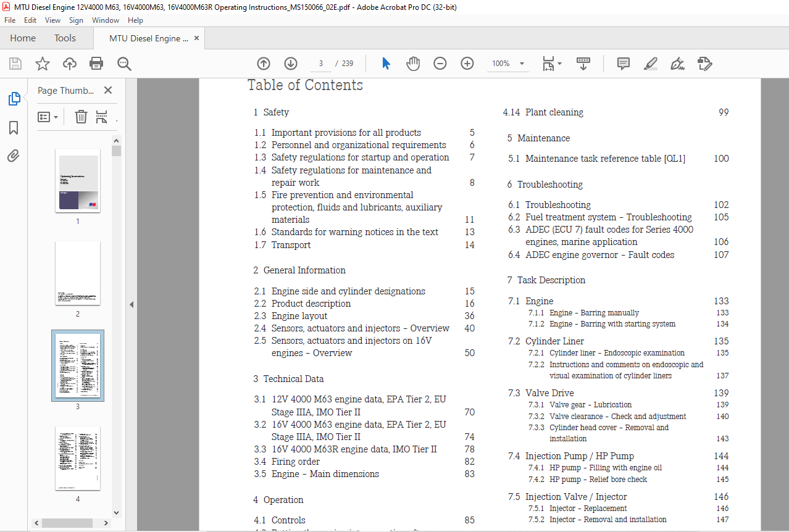789x532 pixels.
Task: Open the View menu
Action: pos(53,20)
